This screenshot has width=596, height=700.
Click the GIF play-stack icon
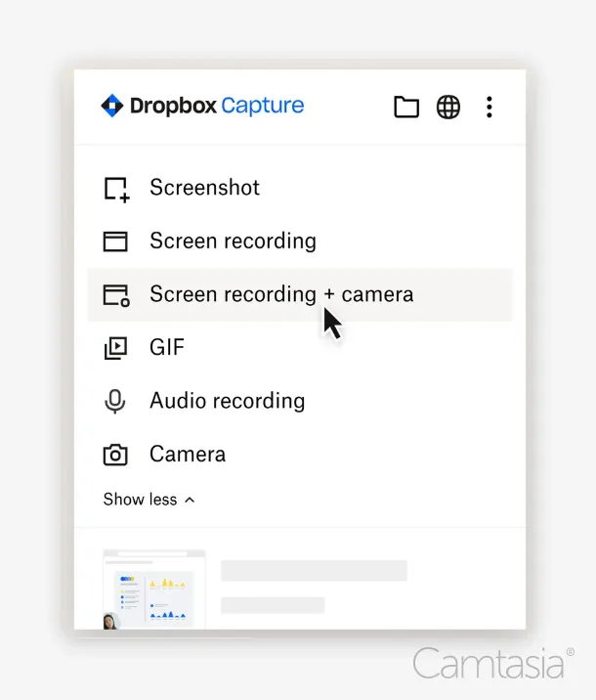(115, 348)
